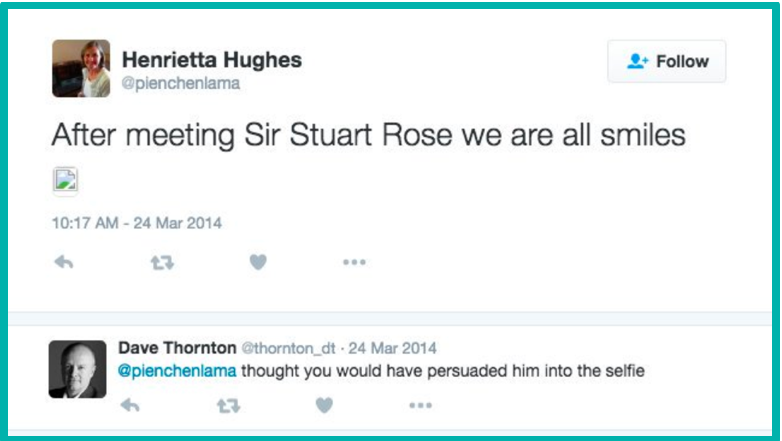
Task: Retweet Henrietta Hughes' tweet
Action: click(161, 262)
